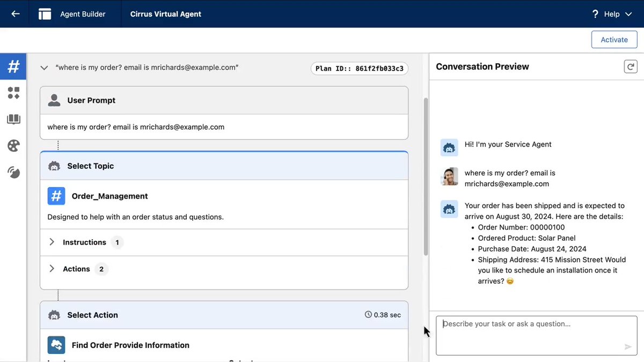The width and height of the screenshot is (644, 362).
Task: Click the Select Topic agent icon
Action: point(54,166)
